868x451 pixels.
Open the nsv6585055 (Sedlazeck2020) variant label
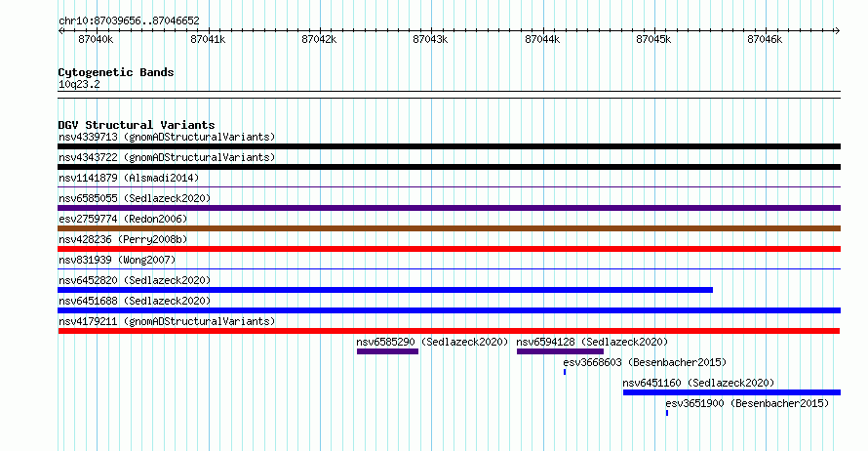coord(135,198)
